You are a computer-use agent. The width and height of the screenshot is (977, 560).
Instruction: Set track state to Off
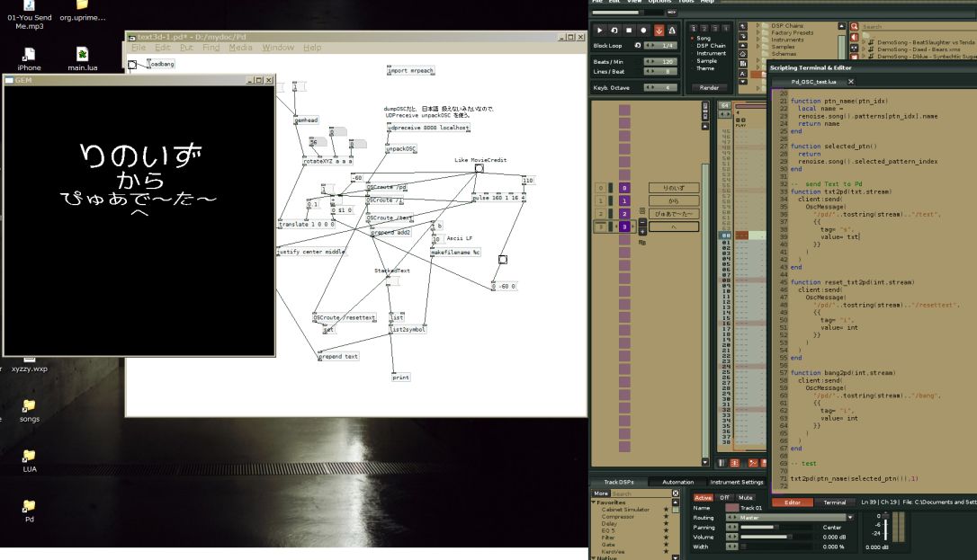[724, 498]
